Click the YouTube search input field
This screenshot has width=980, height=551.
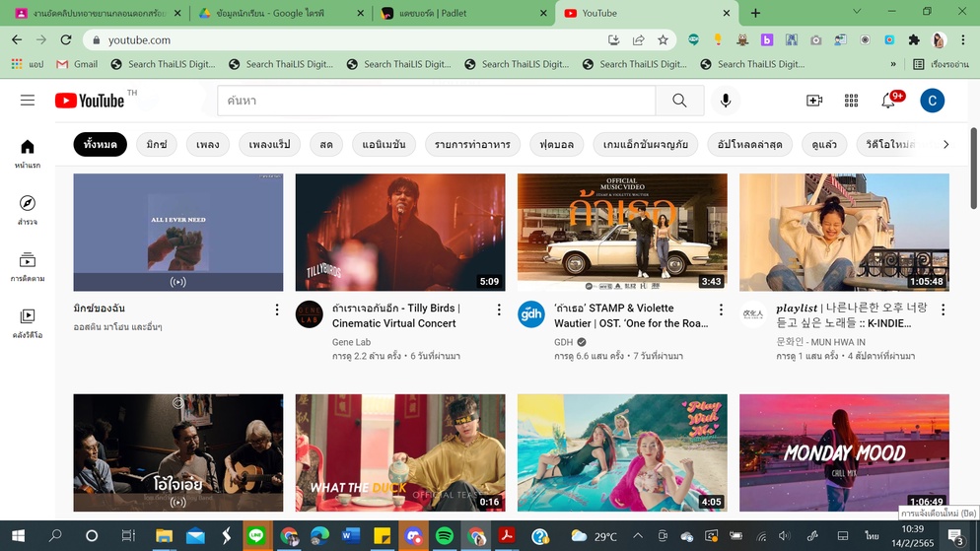pos(436,100)
